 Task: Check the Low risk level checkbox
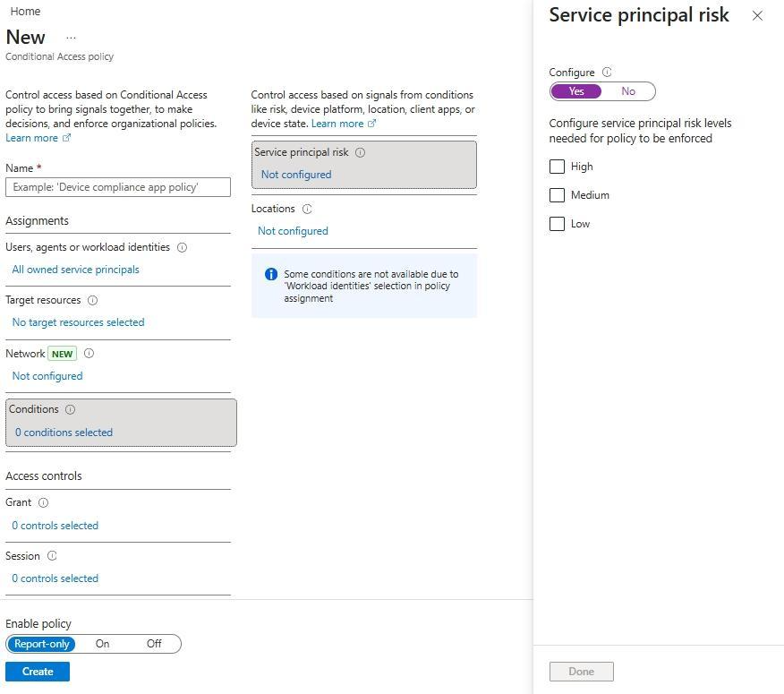557,224
